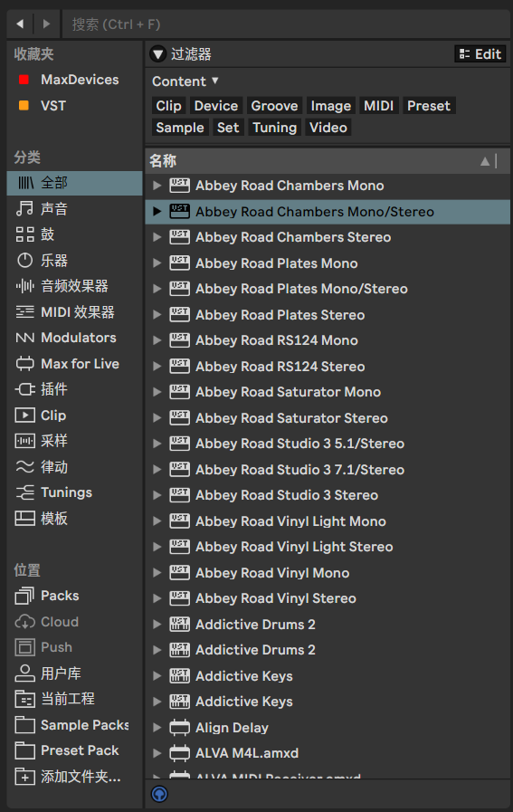513x812 pixels.
Task: Expand the Align Delay device
Action: coord(157,728)
